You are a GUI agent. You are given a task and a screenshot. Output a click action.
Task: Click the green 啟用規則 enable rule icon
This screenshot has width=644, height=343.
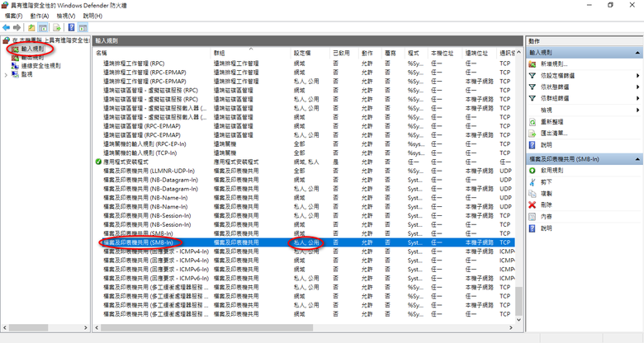click(x=533, y=171)
